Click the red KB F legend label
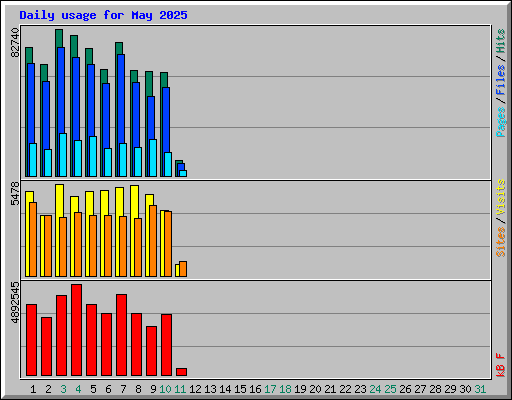Viewport: 512px width, 400px height. [501, 365]
